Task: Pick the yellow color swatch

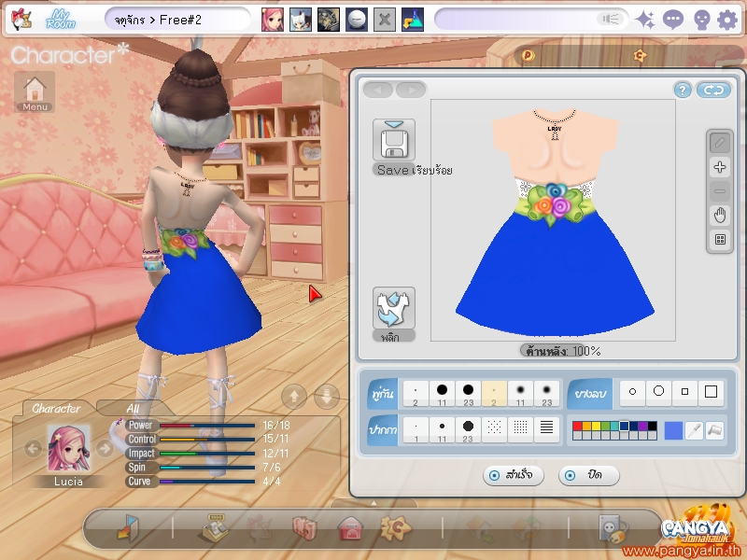Action: tap(596, 426)
